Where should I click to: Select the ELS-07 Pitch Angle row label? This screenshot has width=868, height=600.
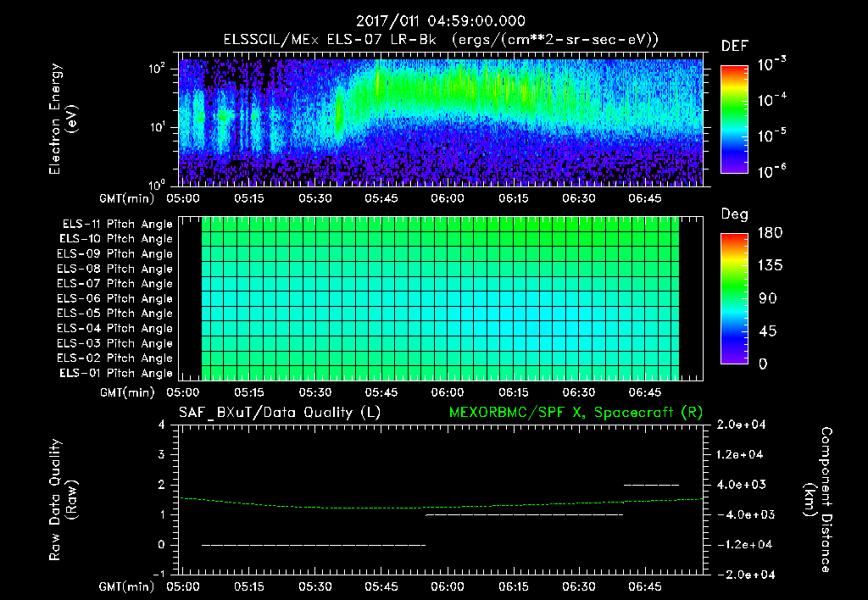click(114, 283)
